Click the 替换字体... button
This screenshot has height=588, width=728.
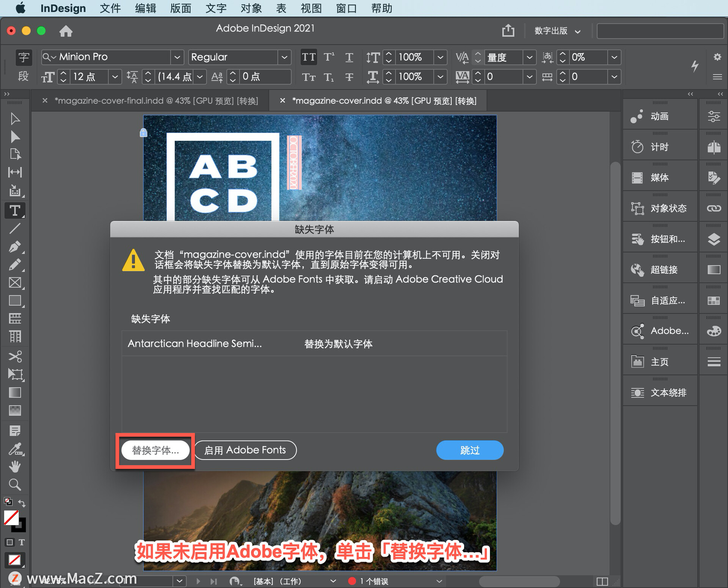pos(155,450)
